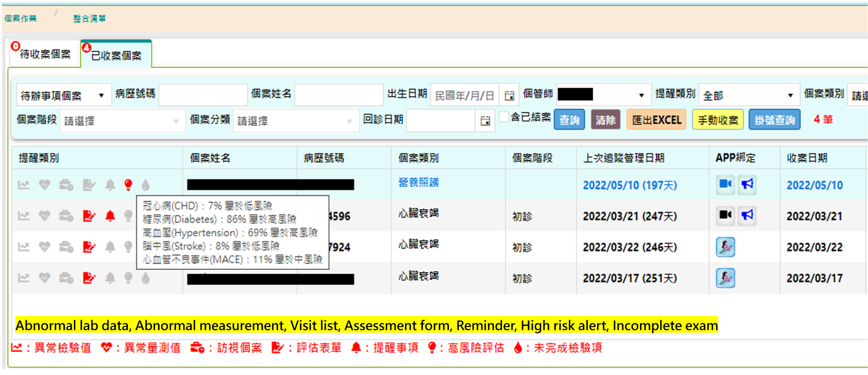Viewport: 868px width, 375px height.
Task: Click the 病歷號碼 input field
Action: click(203, 95)
